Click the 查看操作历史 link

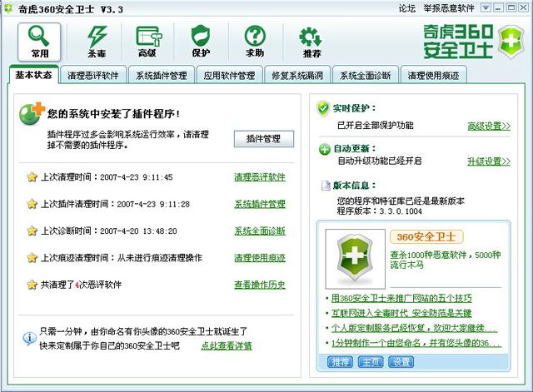pyautogui.click(x=259, y=285)
